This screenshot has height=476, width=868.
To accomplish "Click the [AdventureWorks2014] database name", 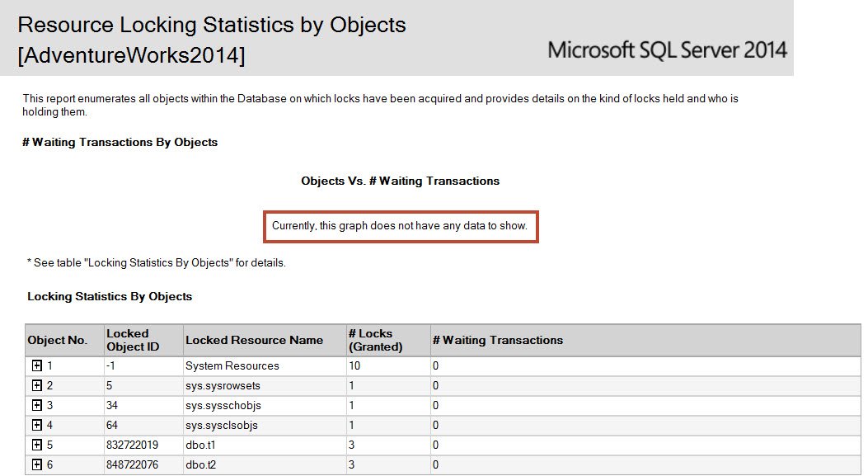I will (131, 55).
